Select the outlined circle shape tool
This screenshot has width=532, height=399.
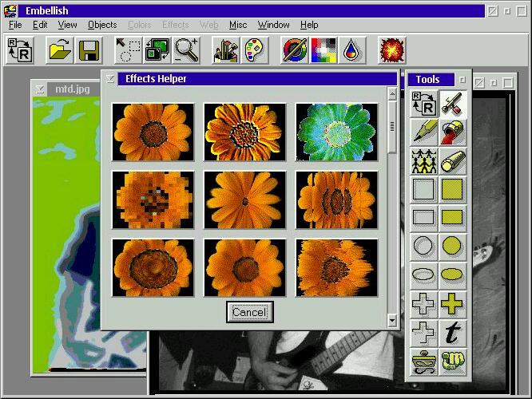coord(424,246)
